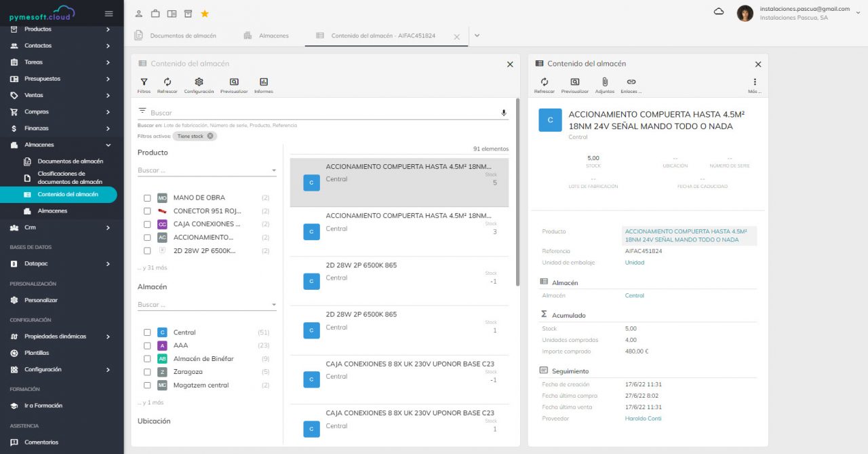This screenshot has width=868, height=454.
Task: Tick the Zaragoza warehouse checkbox
Action: (147, 372)
